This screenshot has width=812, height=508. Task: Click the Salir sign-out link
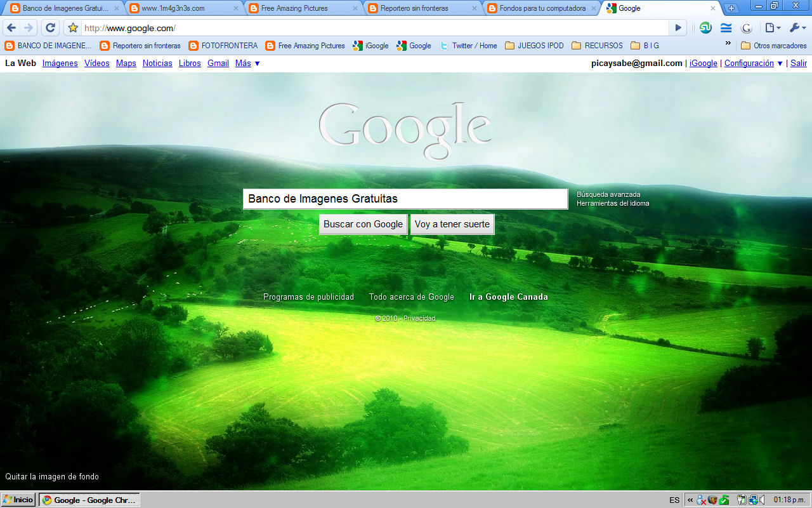pos(799,63)
